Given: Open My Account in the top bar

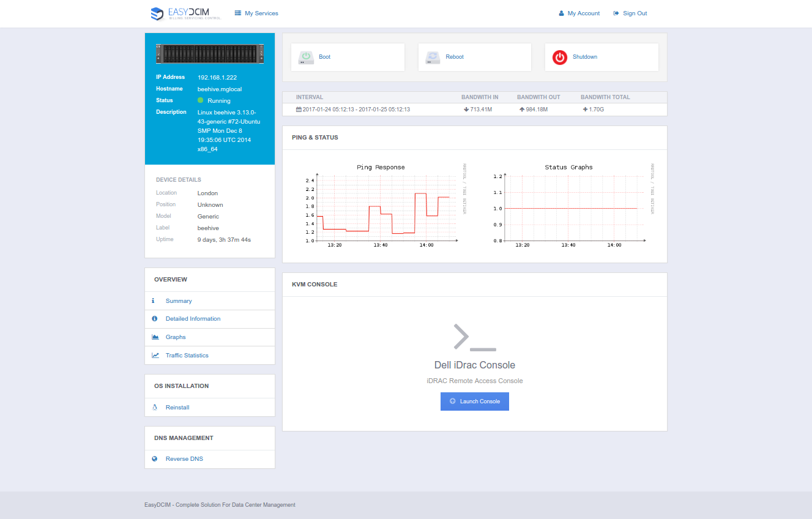Looking at the screenshot, I should pyautogui.click(x=579, y=13).
